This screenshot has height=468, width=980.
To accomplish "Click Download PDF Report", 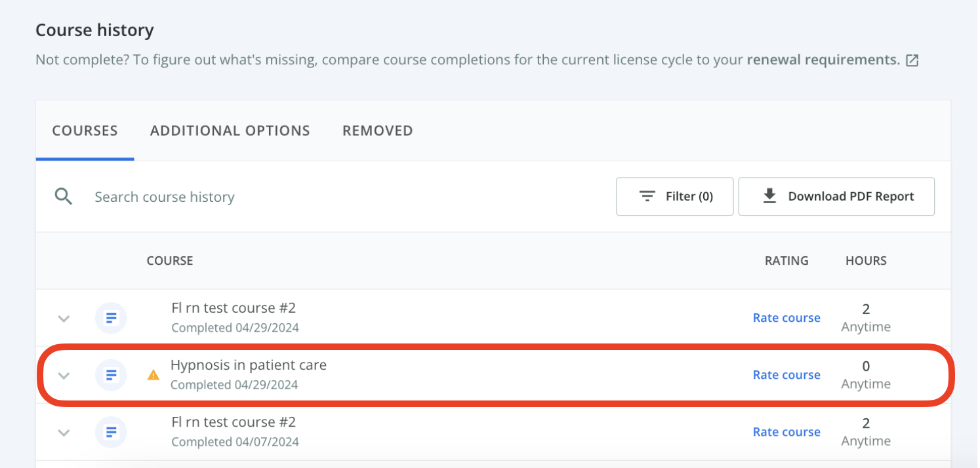I will [x=836, y=196].
